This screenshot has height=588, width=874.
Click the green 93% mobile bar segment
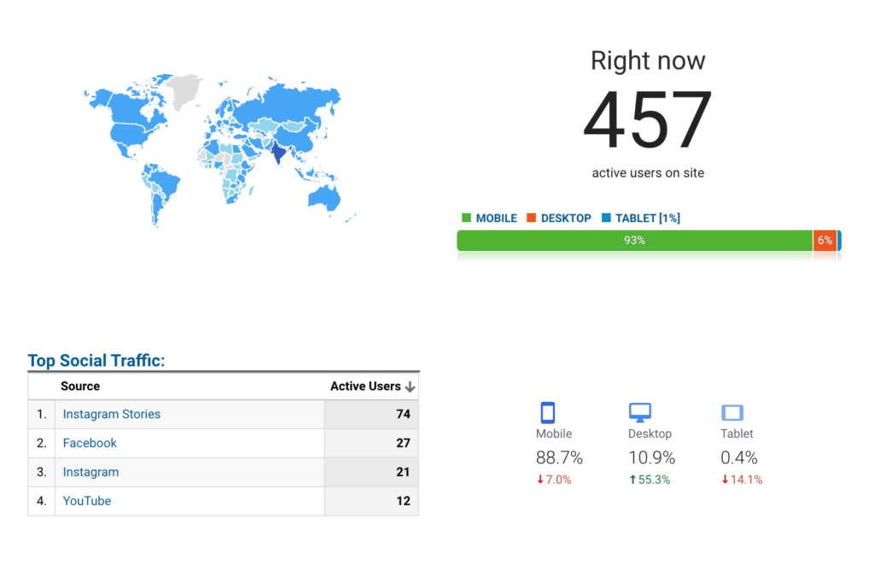[x=634, y=240]
